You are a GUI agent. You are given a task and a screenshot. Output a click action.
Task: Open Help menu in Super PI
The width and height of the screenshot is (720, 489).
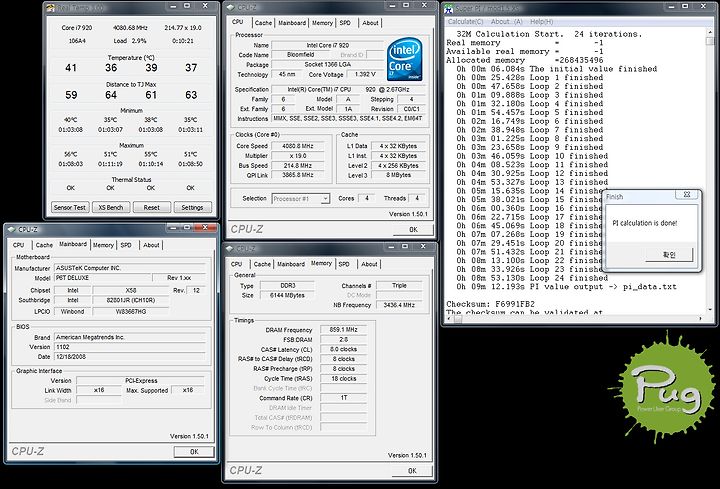coord(541,22)
